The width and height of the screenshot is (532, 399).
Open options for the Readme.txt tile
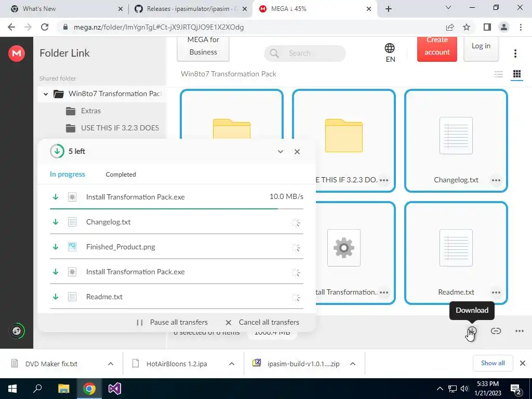click(x=496, y=292)
